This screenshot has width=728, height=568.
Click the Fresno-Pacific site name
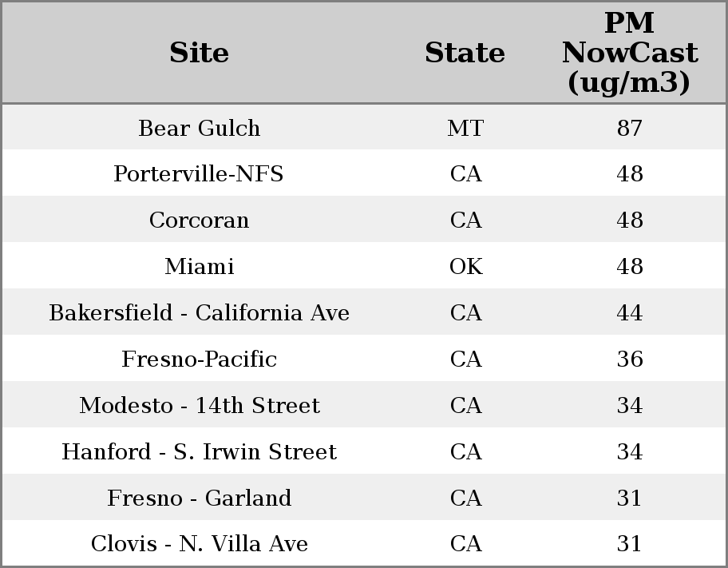click(x=199, y=359)
